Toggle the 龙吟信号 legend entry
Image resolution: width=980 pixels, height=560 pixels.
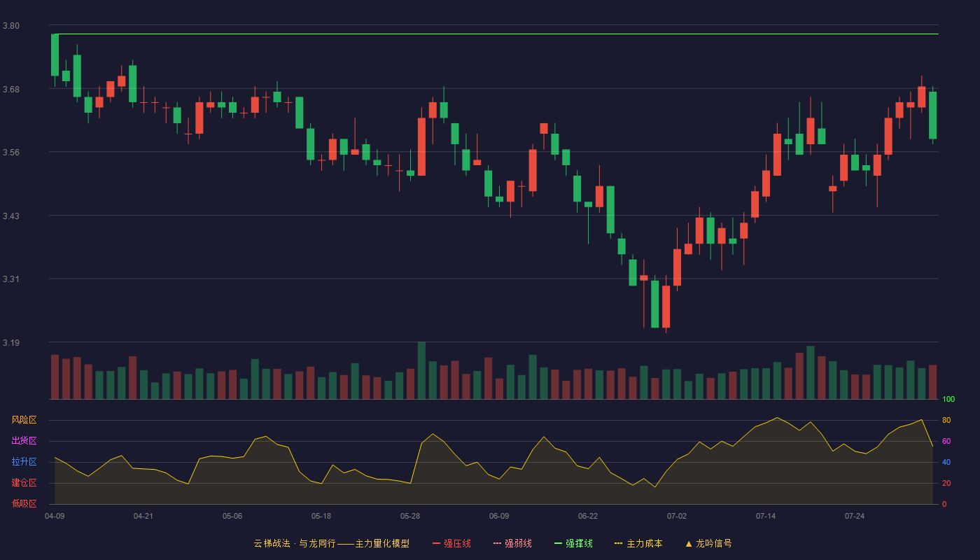click(x=708, y=543)
